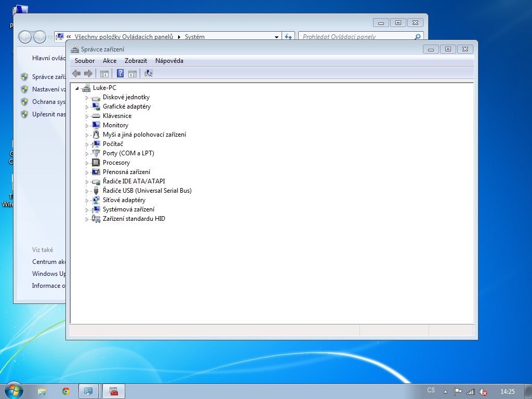Viewport: 532px width, 399px height.
Task: Click the Správce zařízení title bar icon
Action: coord(75,49)
